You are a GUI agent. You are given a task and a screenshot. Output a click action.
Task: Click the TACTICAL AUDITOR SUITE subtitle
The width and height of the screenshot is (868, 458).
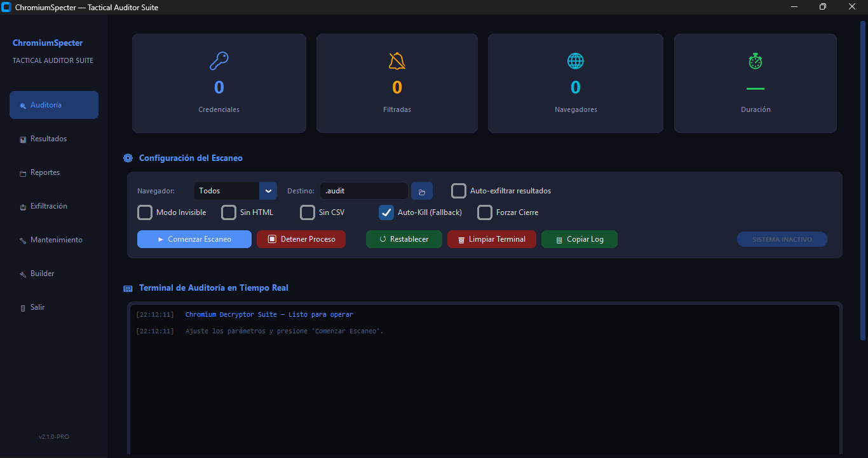pos(53,60)
